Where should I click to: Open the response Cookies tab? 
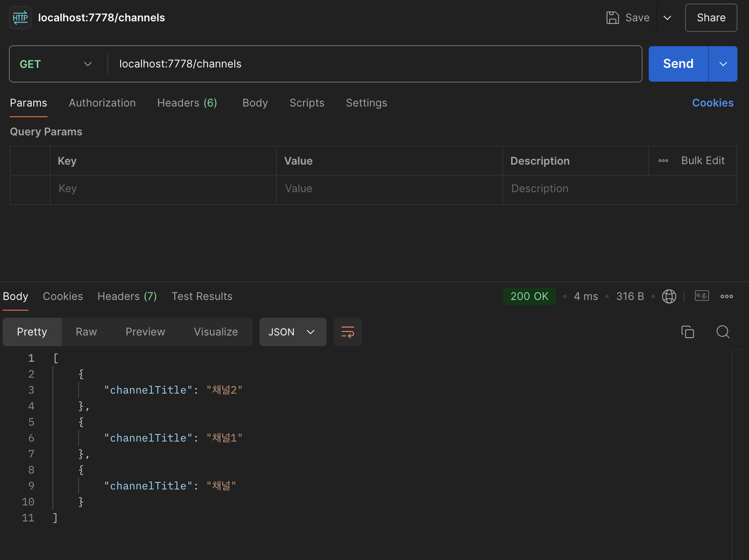point(63,296)
